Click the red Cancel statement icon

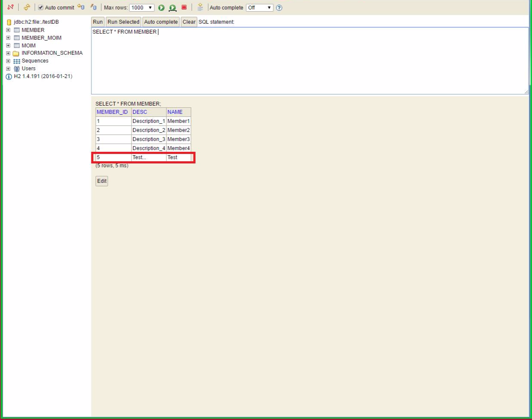pyautogui.click(x=184, y=7)
